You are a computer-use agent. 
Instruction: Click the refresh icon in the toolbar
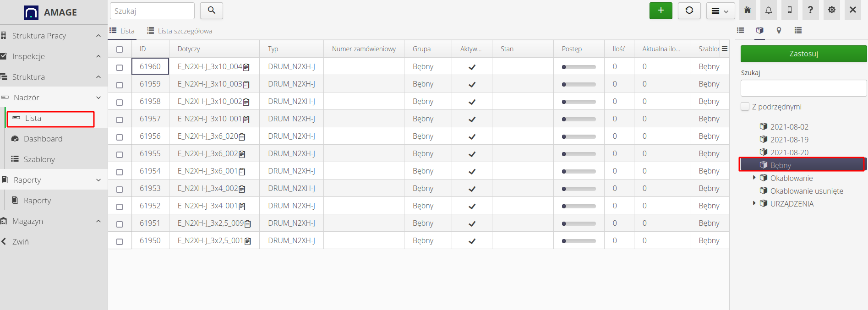click(689, 11)
